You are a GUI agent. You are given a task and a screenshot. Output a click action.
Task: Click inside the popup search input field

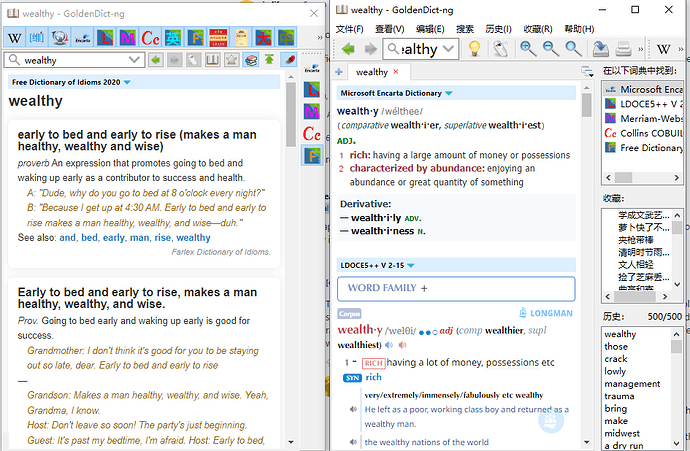[x=75, y=60]
